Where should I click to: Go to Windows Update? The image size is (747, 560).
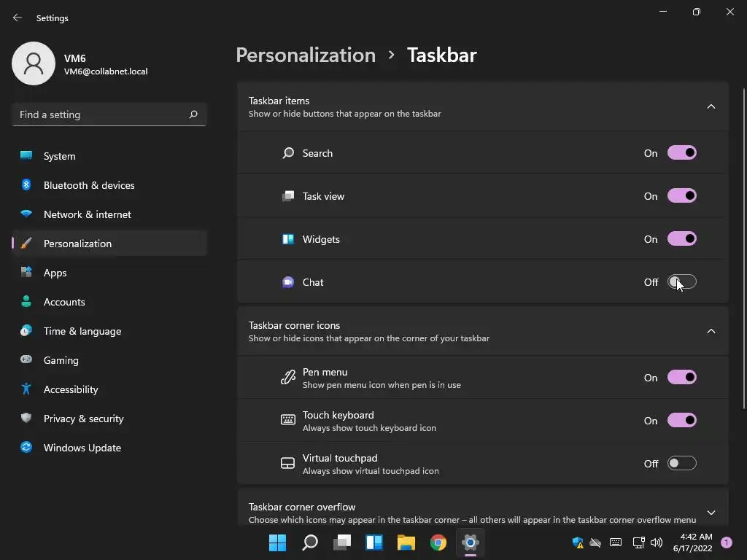pyautogui.click(x=109, y=448)
